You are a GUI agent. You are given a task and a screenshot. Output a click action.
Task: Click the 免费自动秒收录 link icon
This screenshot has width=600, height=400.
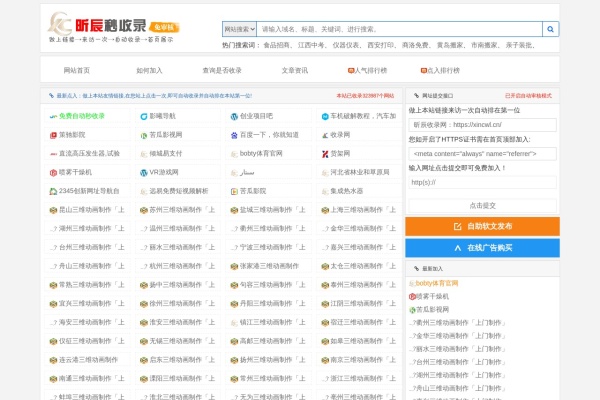pyautogui.click(x=53, y=116)
